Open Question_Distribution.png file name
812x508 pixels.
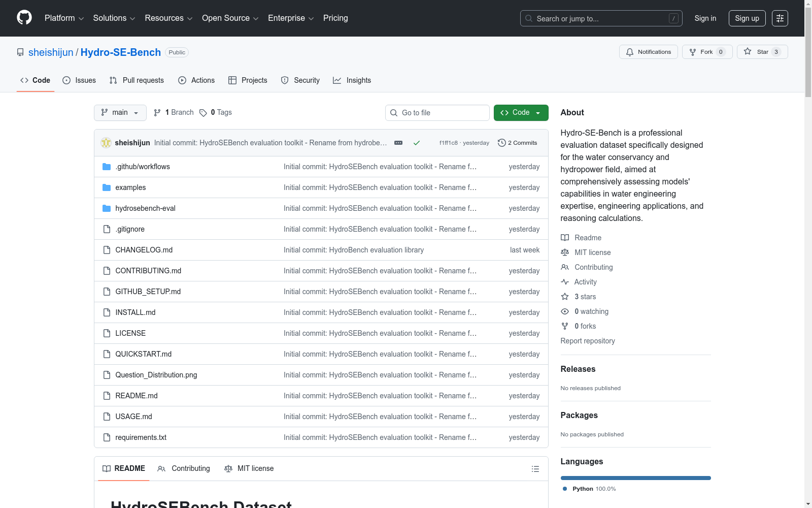[156, 375]
